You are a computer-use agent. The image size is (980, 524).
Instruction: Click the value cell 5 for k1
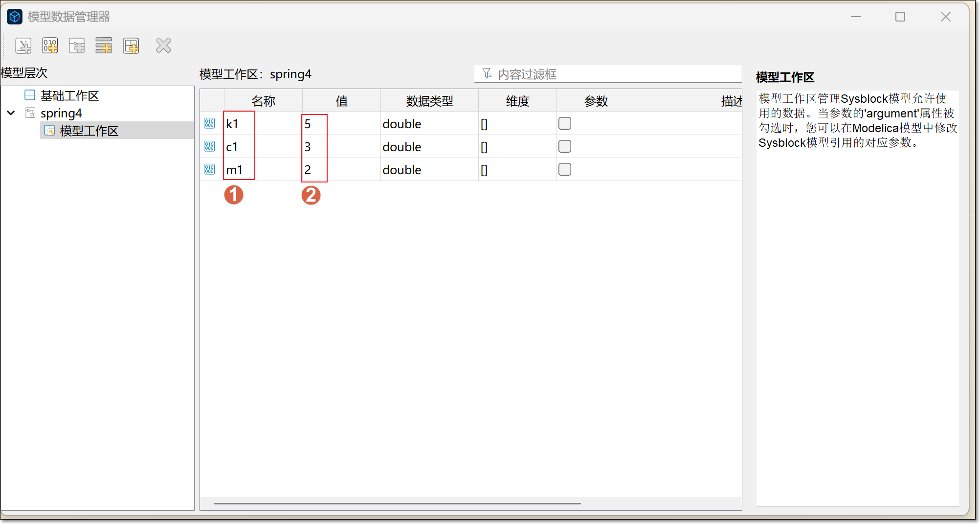click(341, 123)
